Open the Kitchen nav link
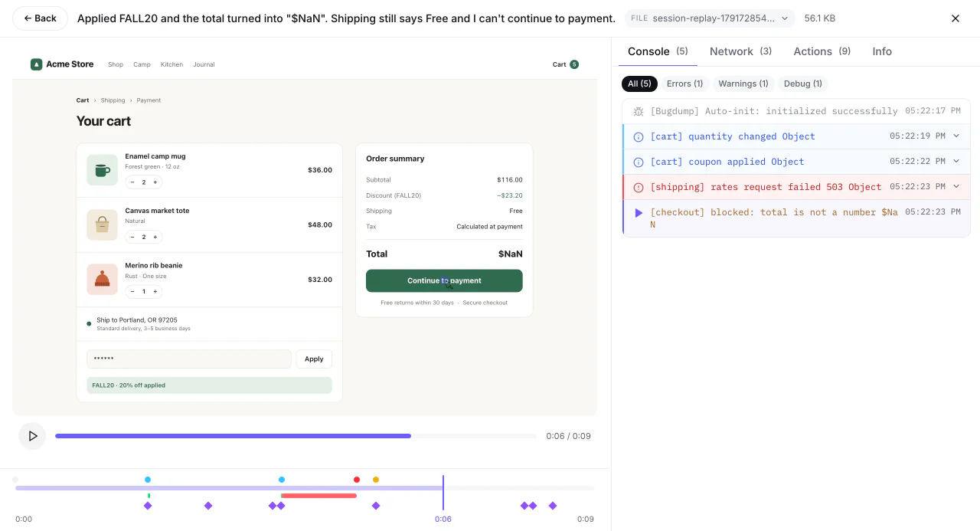The image size is (980, 531). pos(171,64)
